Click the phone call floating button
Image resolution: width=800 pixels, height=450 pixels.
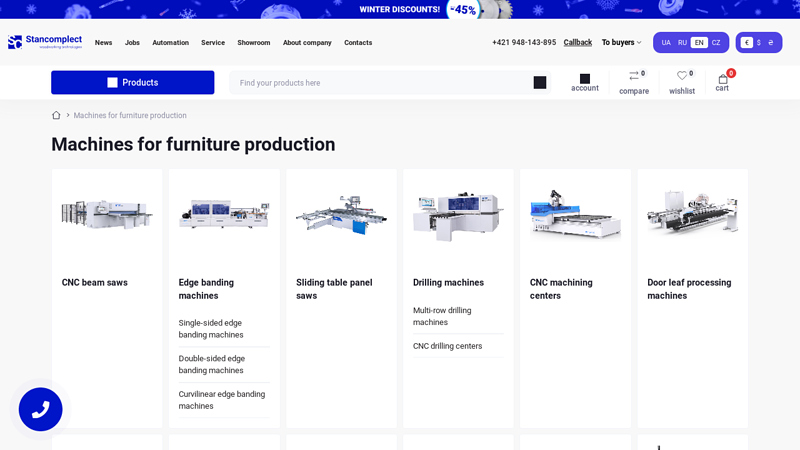pyautogui.click(x=40, y=409)
